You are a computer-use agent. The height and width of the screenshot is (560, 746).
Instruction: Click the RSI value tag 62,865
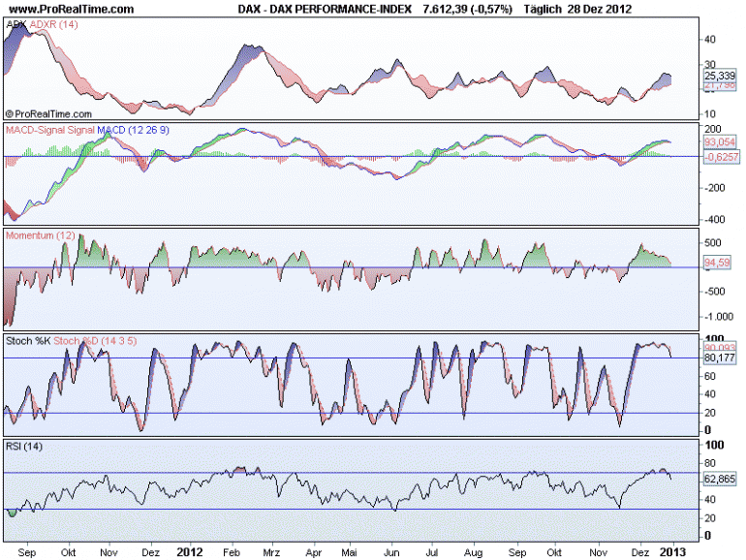(719, 479)
